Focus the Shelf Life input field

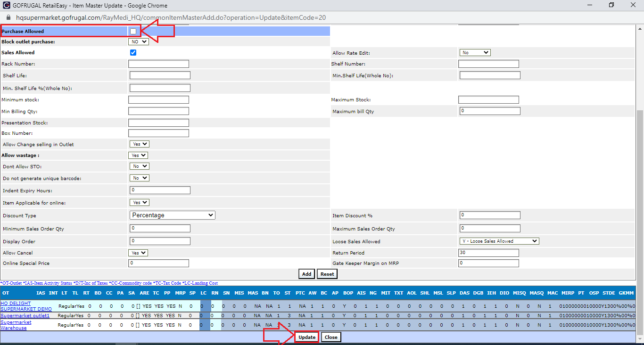pyautogui.click(x=160, y=75)
